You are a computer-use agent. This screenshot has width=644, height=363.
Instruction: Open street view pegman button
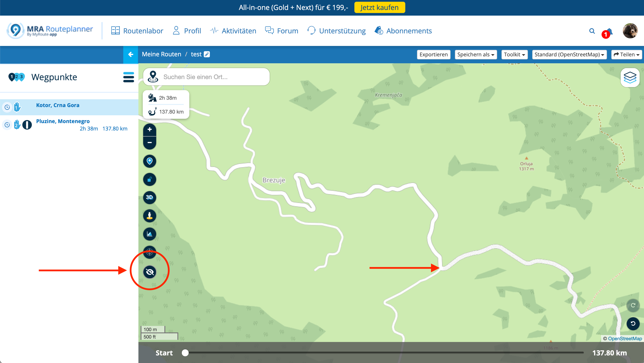[x=149, y=216]
